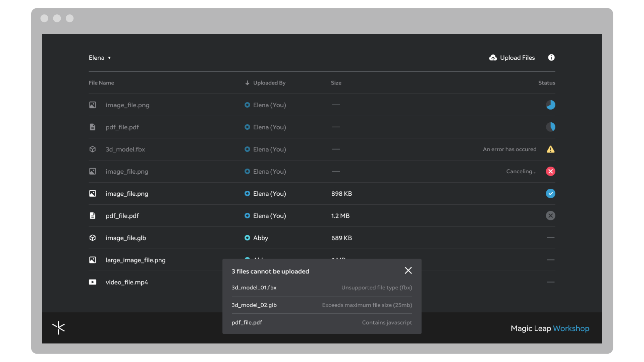Viewport: 644px width, 362px height.
Task: Click pdf_file.pdf in the error popup
Action: [247, 322]
